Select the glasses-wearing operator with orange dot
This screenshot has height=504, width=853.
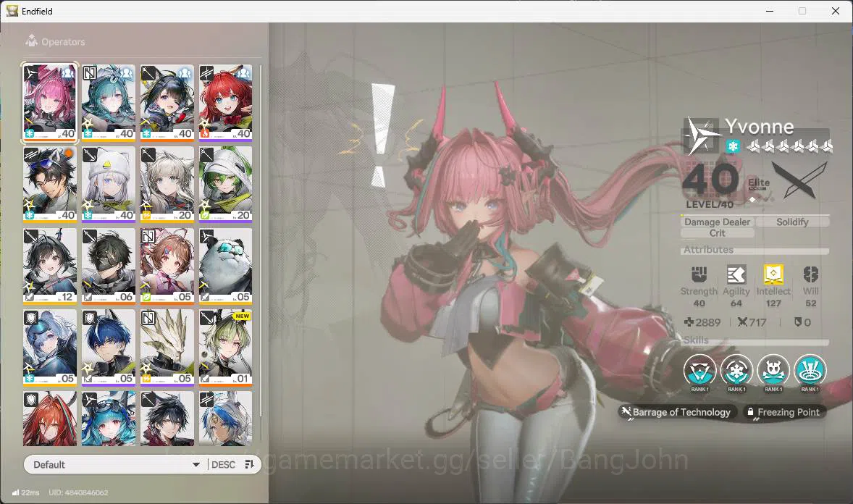[x=50, y=184]
